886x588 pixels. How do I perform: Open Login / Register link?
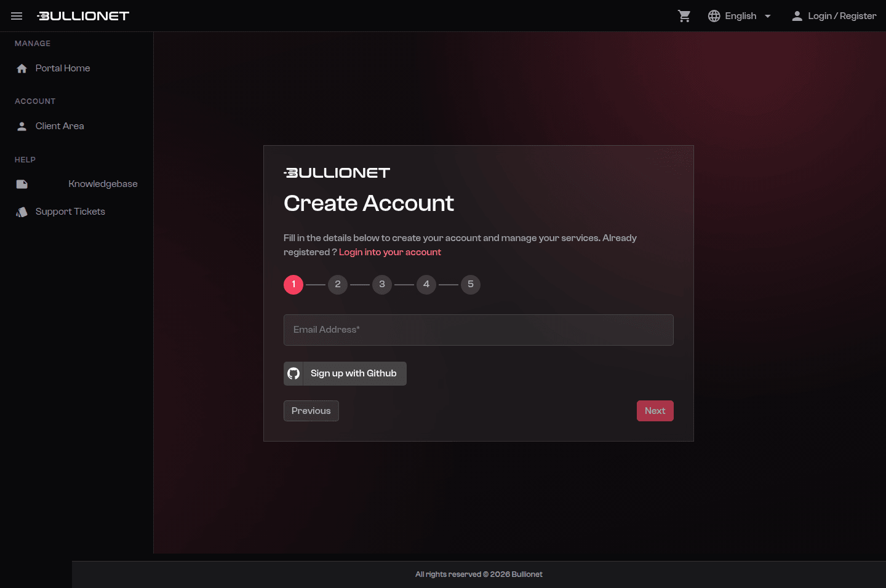(842, 16)
